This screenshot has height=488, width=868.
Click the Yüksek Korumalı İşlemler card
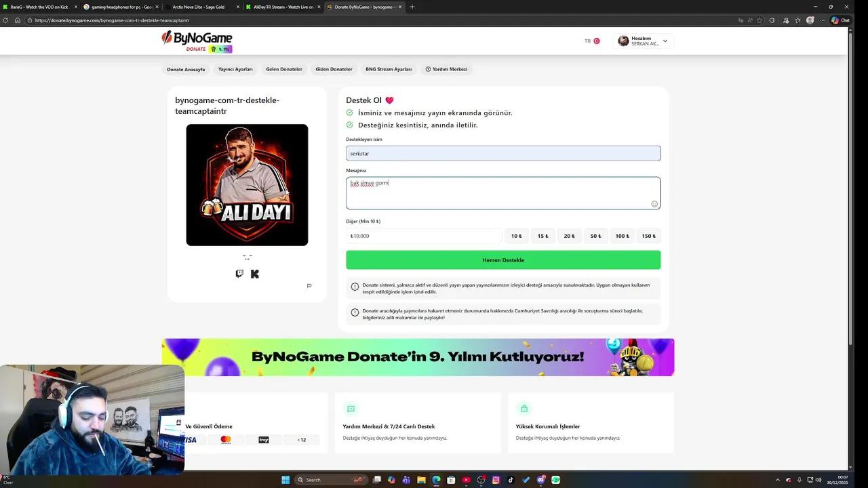[x=591, y=423]
